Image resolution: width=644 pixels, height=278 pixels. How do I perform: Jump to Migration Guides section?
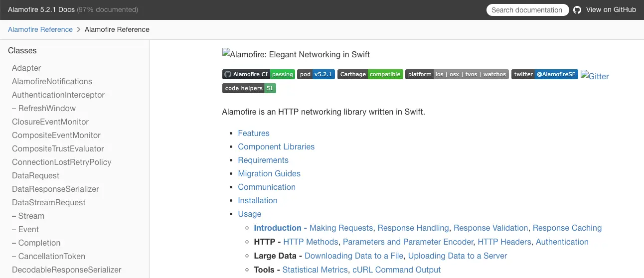point(269,173)
